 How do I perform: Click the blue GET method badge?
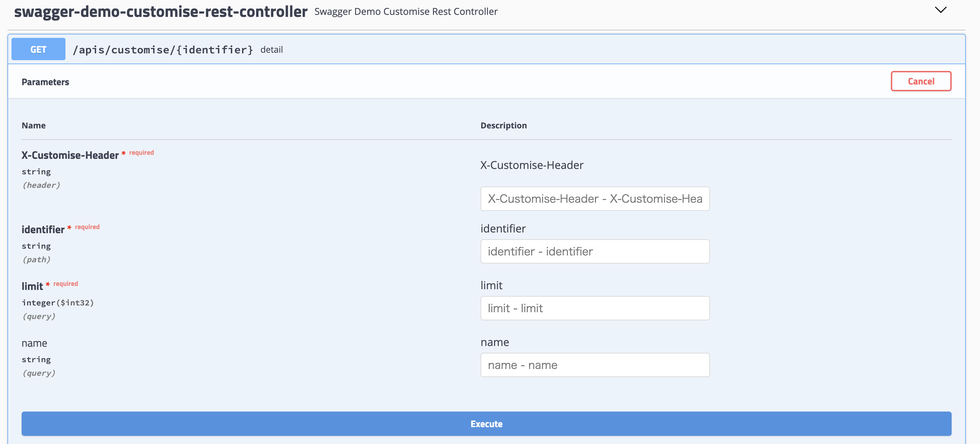click(x=38, y=49)
